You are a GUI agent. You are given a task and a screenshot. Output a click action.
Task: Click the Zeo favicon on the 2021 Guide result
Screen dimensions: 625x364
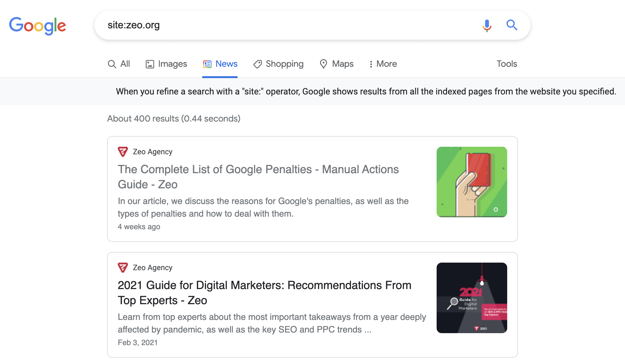point(123,268)
